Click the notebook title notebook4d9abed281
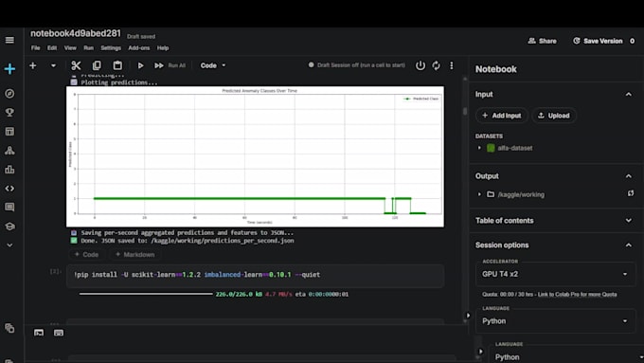Screen dimensions: 644x363 point(76,33)
